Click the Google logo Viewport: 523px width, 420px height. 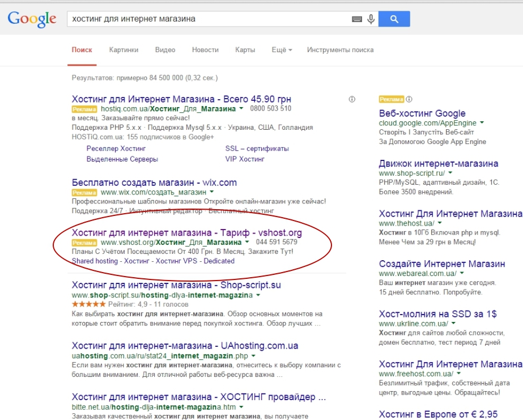(x=32, y=19)
